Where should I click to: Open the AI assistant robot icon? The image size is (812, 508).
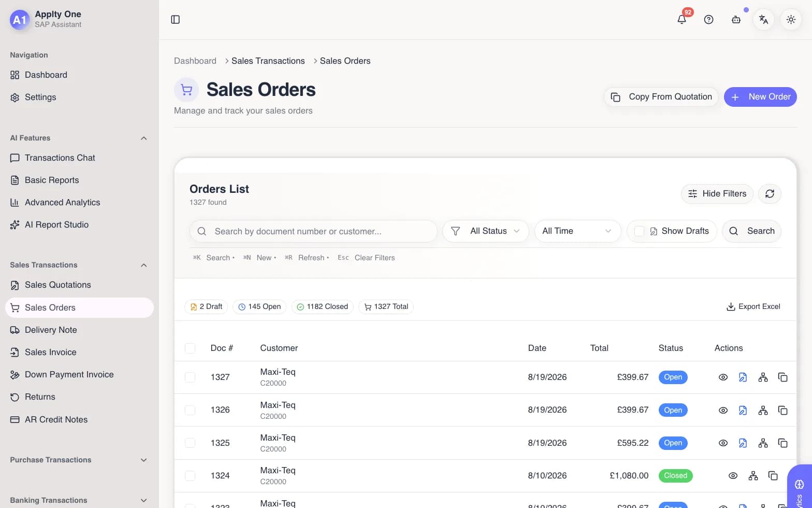click(x=736, y=20)
